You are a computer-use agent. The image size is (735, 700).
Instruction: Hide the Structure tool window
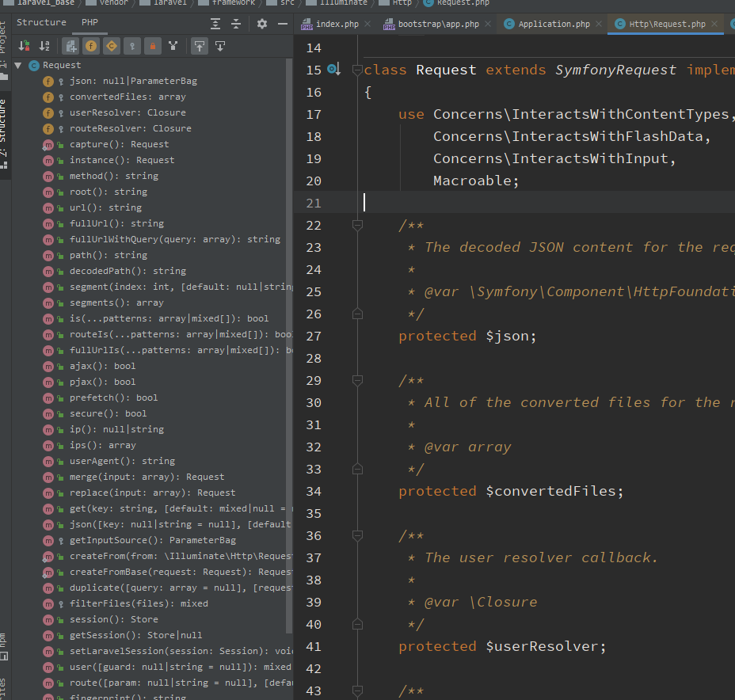[x=281, y=24]
